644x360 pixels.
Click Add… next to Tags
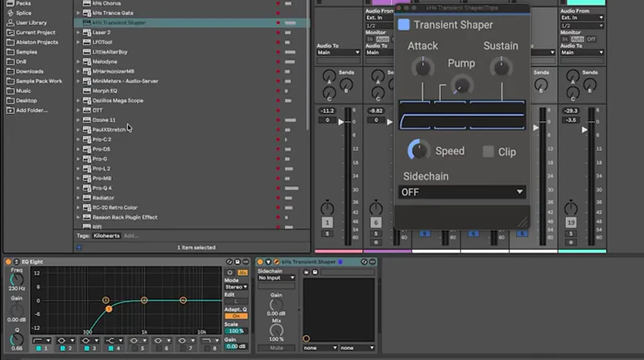(131, 236)
